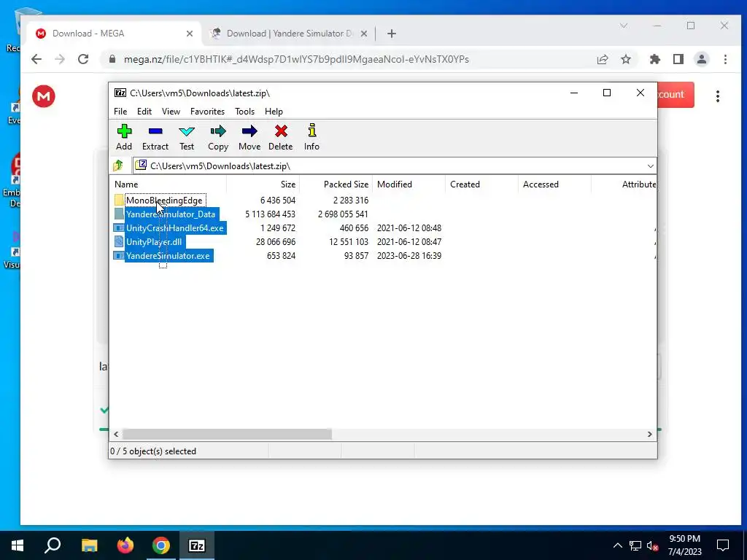Open Chrome's tab search chevron
The image size is (747, 560).
coord(624,26)
